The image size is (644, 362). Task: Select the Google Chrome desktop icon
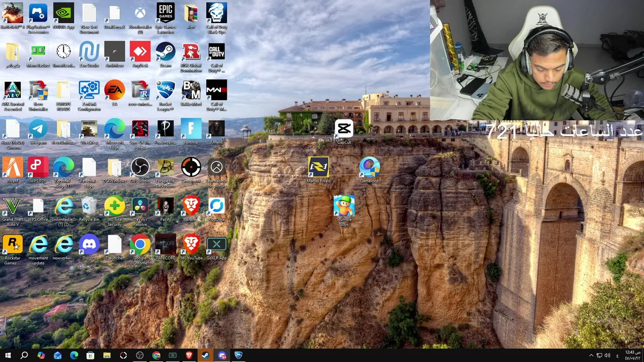140,250
